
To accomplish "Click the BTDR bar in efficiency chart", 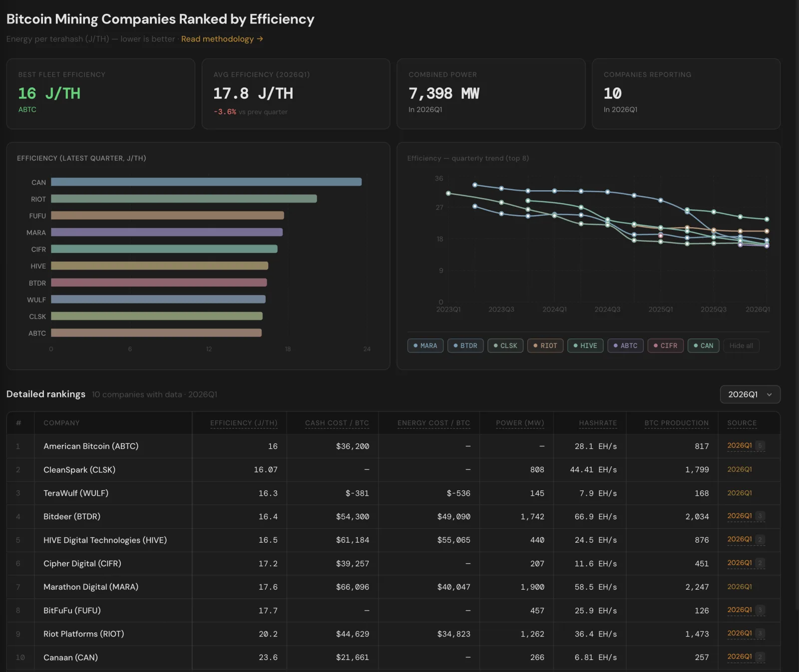I will 159,283.
